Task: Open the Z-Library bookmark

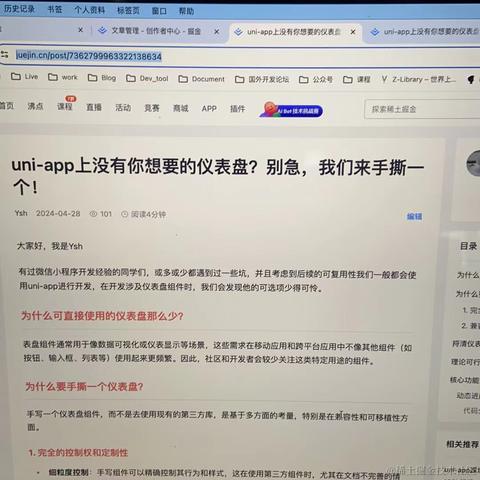Action: click(419, 79)
